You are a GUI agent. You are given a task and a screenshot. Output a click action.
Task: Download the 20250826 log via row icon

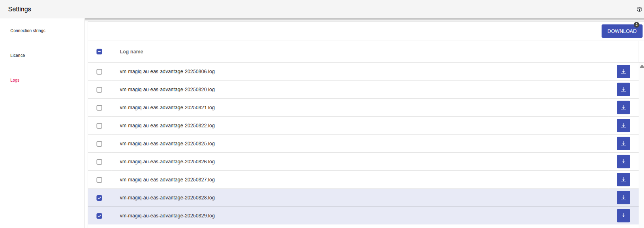coord(623,162)
